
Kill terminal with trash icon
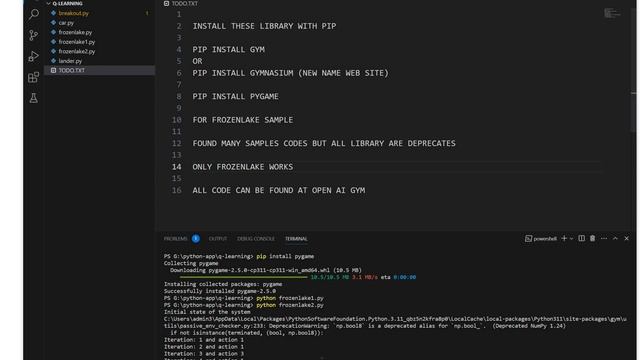click(593, 238)
